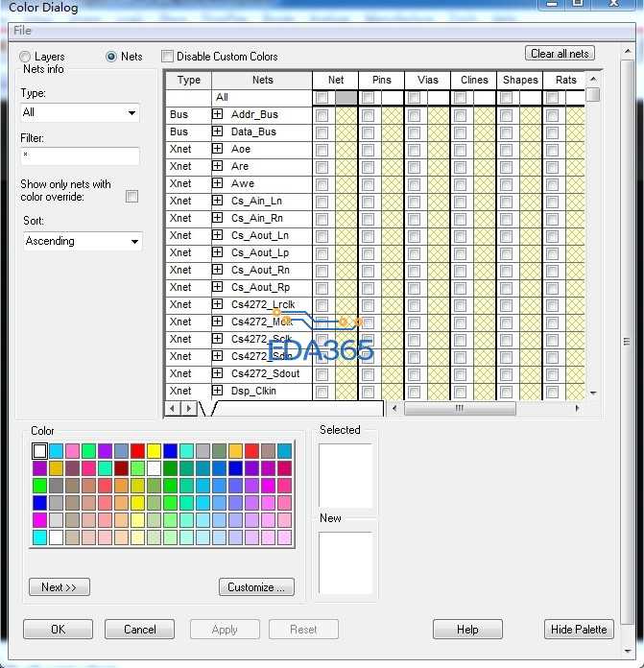Expand the Dsp_Clkin xnet entry
Screen dimensions: 644x668
click(x=217, y=391)
